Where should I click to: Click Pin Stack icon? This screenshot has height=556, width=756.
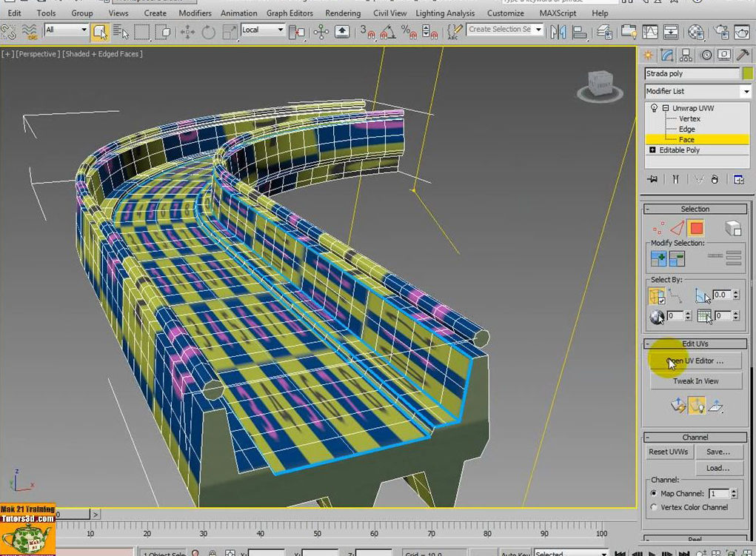click(652, 179)
